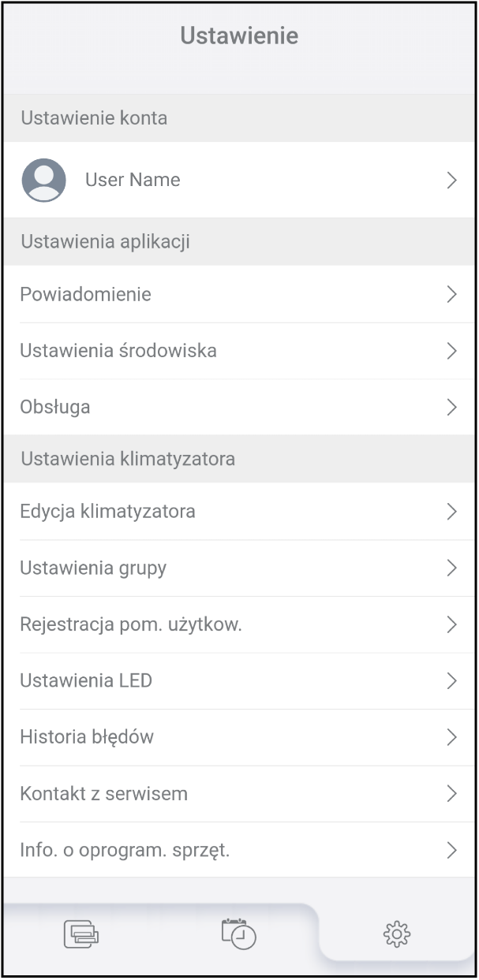
Task: Open Ustawienia grupy
Action: point(93,568)
